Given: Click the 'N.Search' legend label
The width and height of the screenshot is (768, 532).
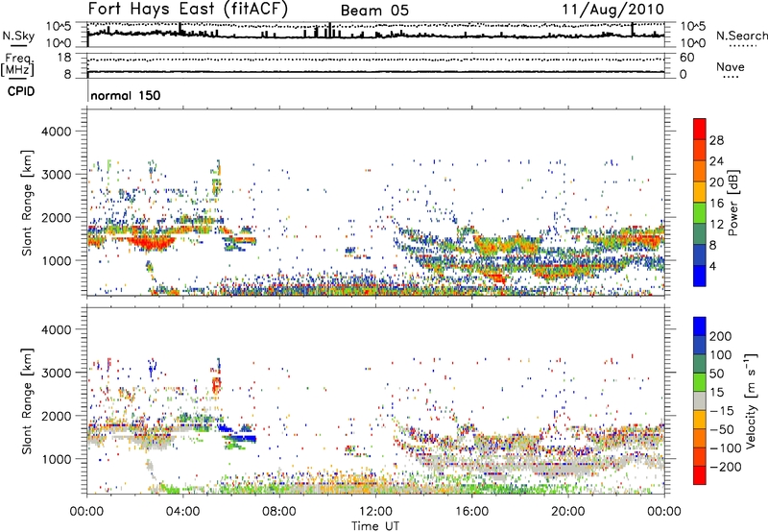Looking at the screenshot, I should coord(741,36).
